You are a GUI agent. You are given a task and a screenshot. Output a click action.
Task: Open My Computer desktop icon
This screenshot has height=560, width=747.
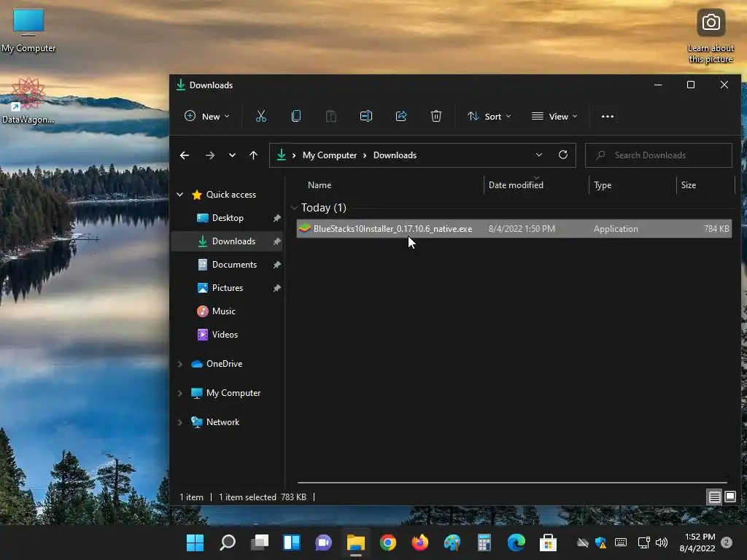click(28, 29)
